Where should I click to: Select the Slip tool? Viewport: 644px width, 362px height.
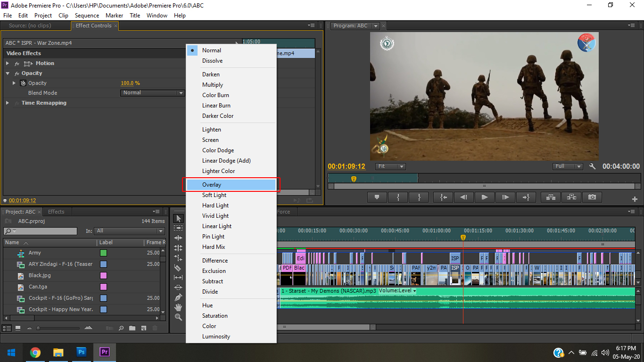click(178, 278)
